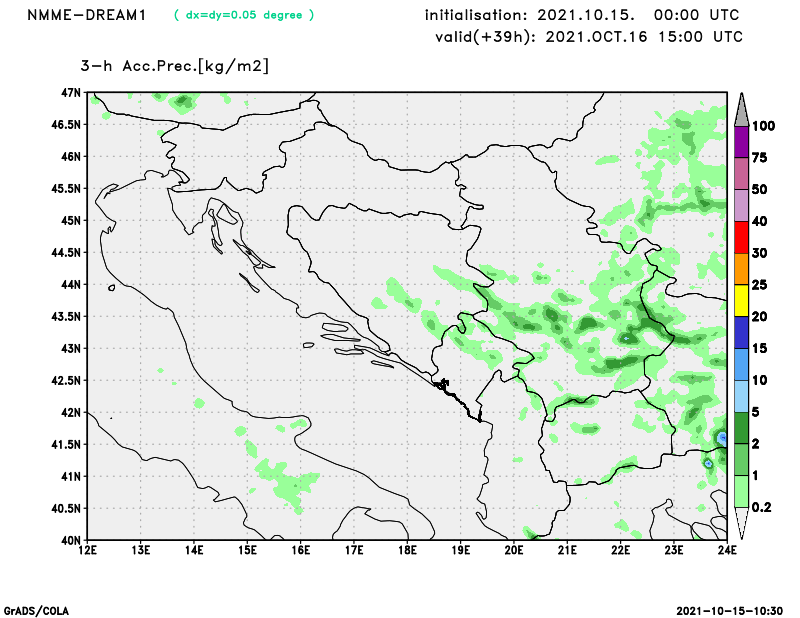The width and height of the screenshot is (800, 618).
Task: Click the 24E longitude axis label
Action: click(727, 549)
